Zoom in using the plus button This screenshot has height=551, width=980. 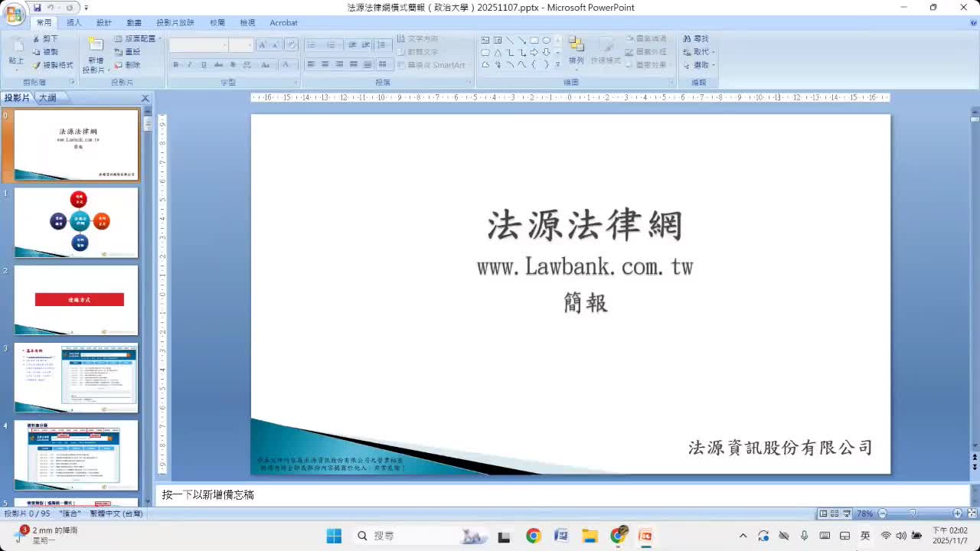tap(958, 514)
